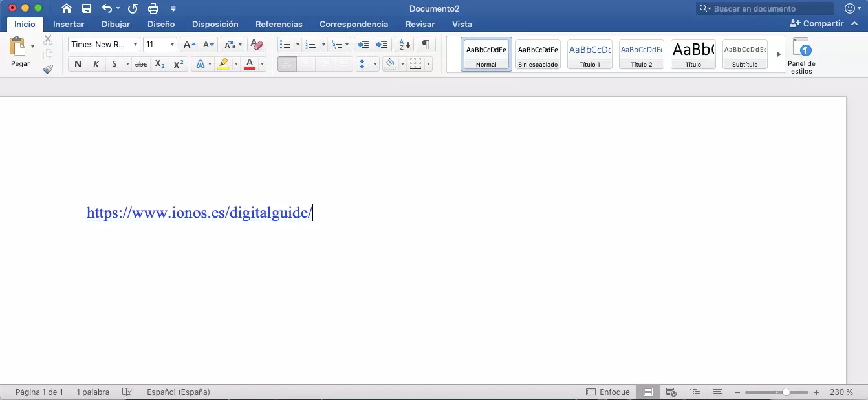Insert a multilevel list

(336, 45)
